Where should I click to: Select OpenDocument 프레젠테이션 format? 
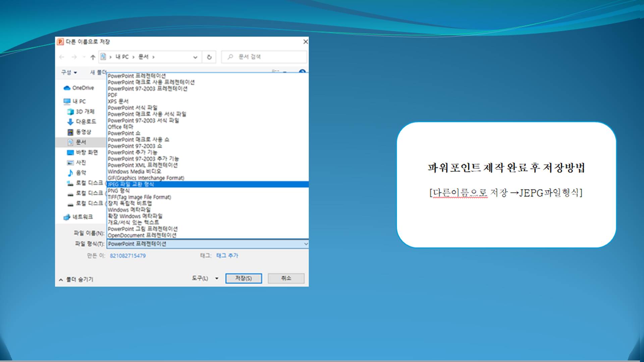tap(208, 235)
